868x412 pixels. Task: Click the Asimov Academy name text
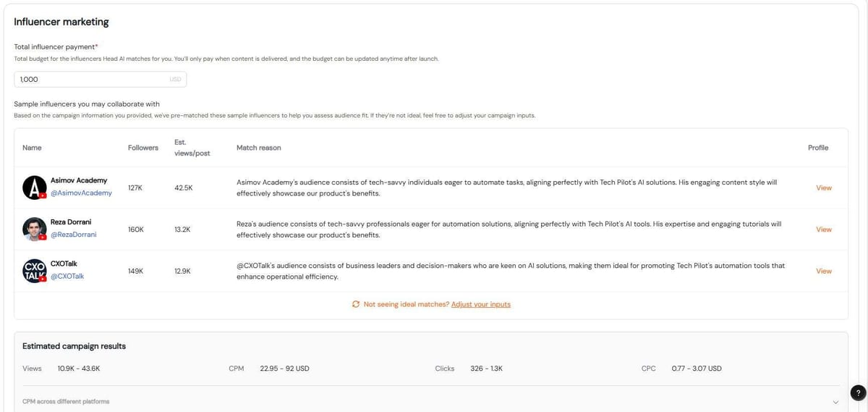tap(79, 180)
